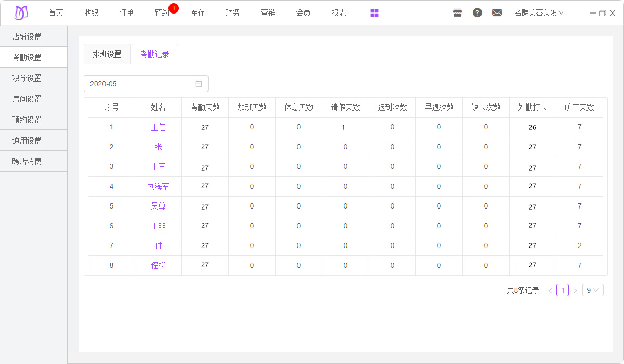Select 店铺设置 in the sidebar
This screenshot has height=364, width=624.
pyautogui.click(x=27, y=36)
